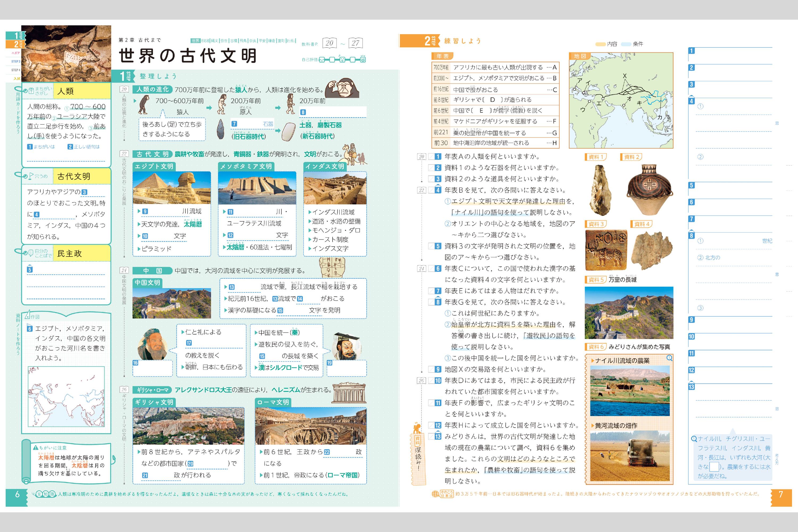Viewport: 798px width, 532px height.
Task: Tick the checkbox for question 4 年表B
Action: click(x=431, y=190)
